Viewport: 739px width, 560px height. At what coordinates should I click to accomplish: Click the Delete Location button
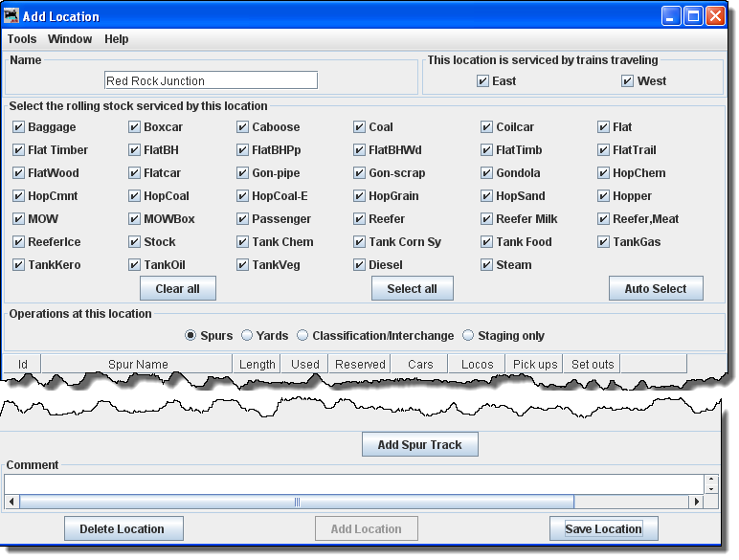123,528
